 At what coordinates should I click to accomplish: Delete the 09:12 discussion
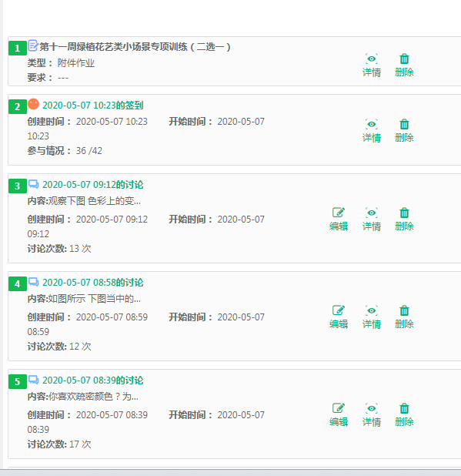coord(404,220)
